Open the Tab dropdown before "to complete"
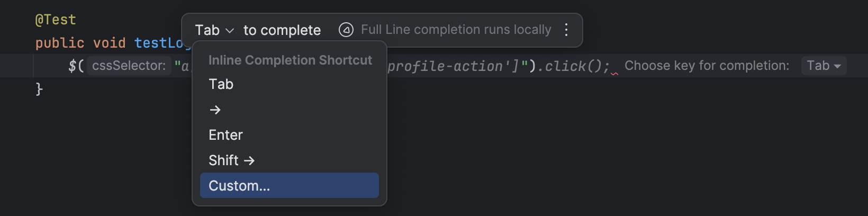The height and width of the screenshot is (216, 868). [214, 30]
